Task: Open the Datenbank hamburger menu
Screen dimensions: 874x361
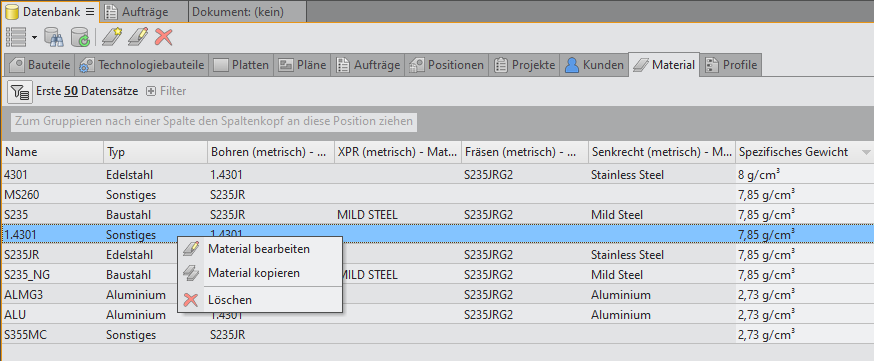Action: point(90,12)
